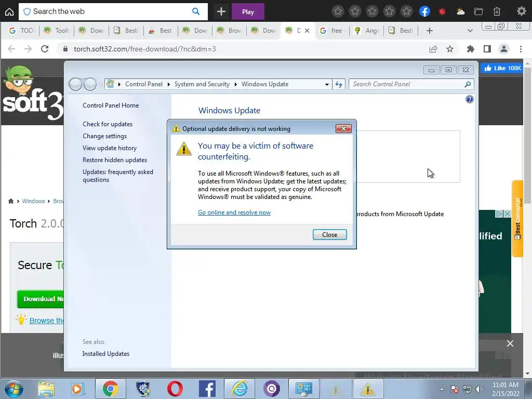
Task: Open the blue help question mark icon
Action: click(x=470, y=99)
